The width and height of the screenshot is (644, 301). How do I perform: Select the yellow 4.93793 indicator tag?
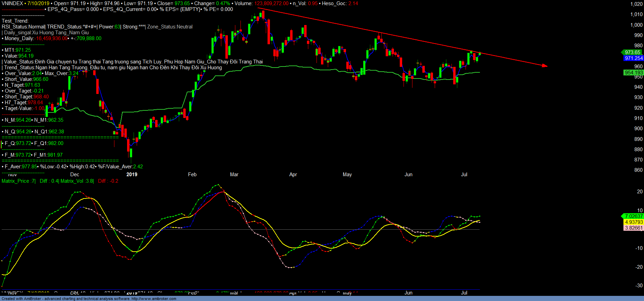(x=633, y=222)
